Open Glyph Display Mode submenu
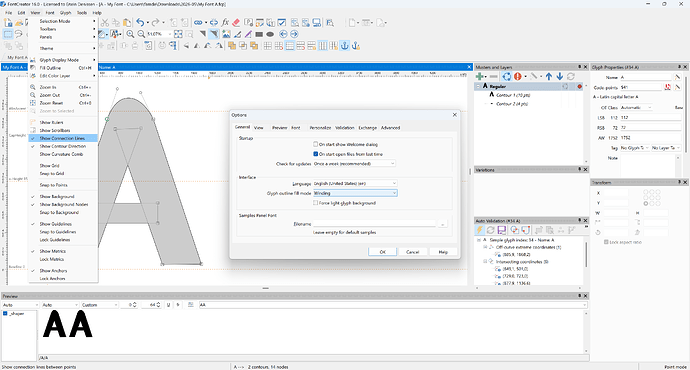The image size is (690, 370). pyautogui.click(x=62, y=60)
